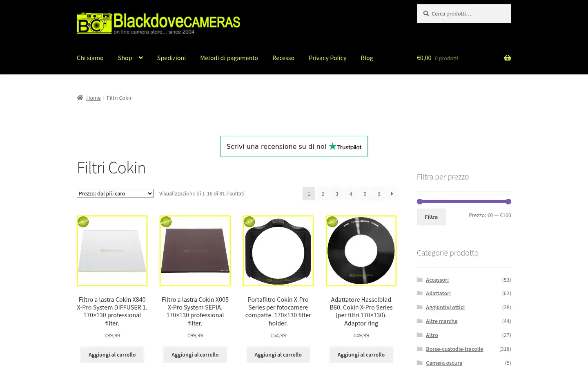Open the Cokin X005 SEPIA product title
This screenshot has height=368, width=588.
click(195, 311)
